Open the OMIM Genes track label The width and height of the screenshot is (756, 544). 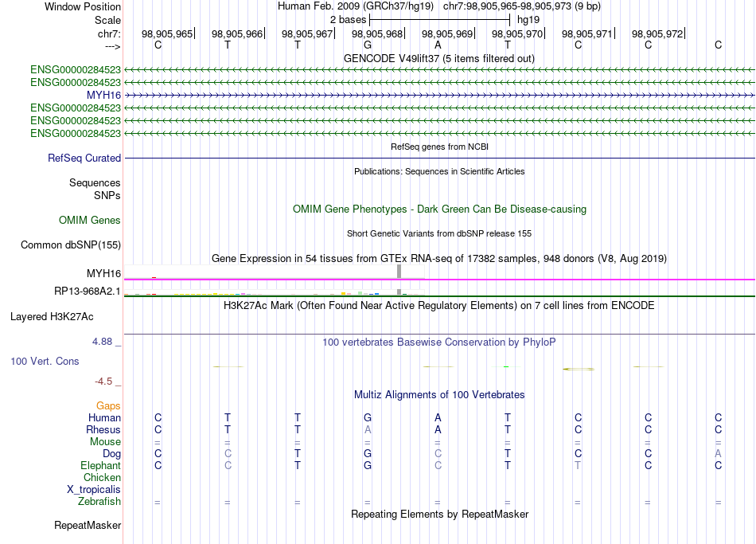(x=90, y=220)
